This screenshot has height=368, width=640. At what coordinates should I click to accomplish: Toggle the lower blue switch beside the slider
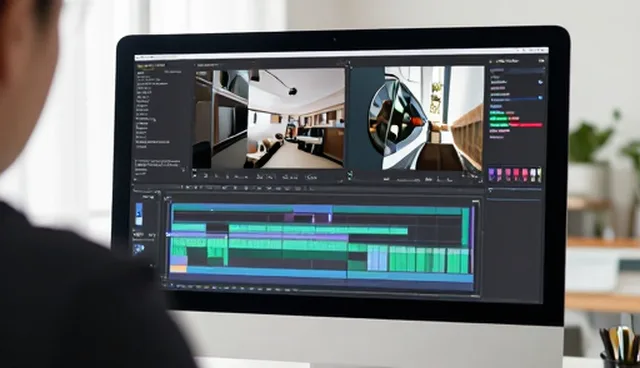540,98
